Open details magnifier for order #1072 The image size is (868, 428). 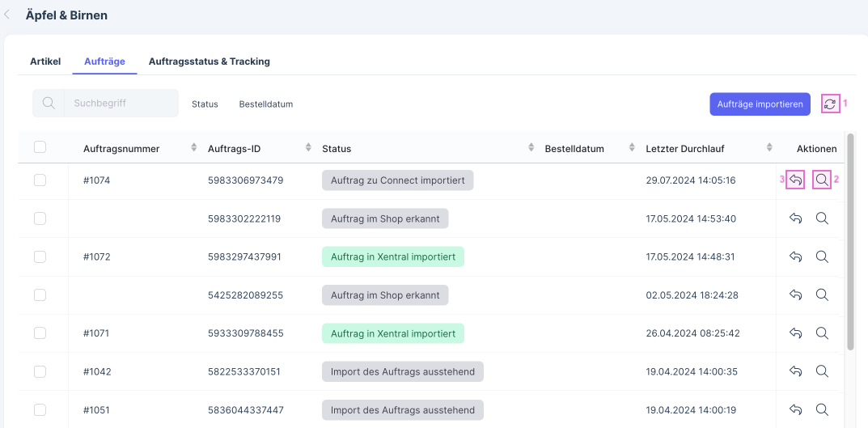tap(822, 256)
